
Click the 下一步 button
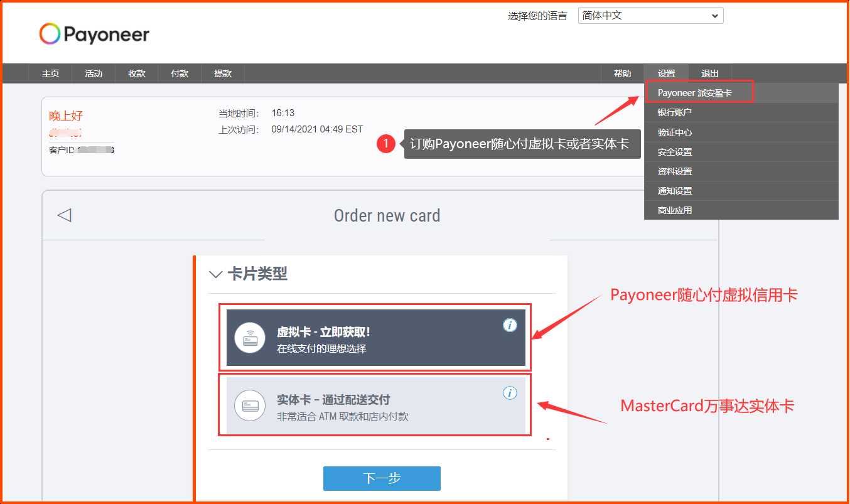382,478
